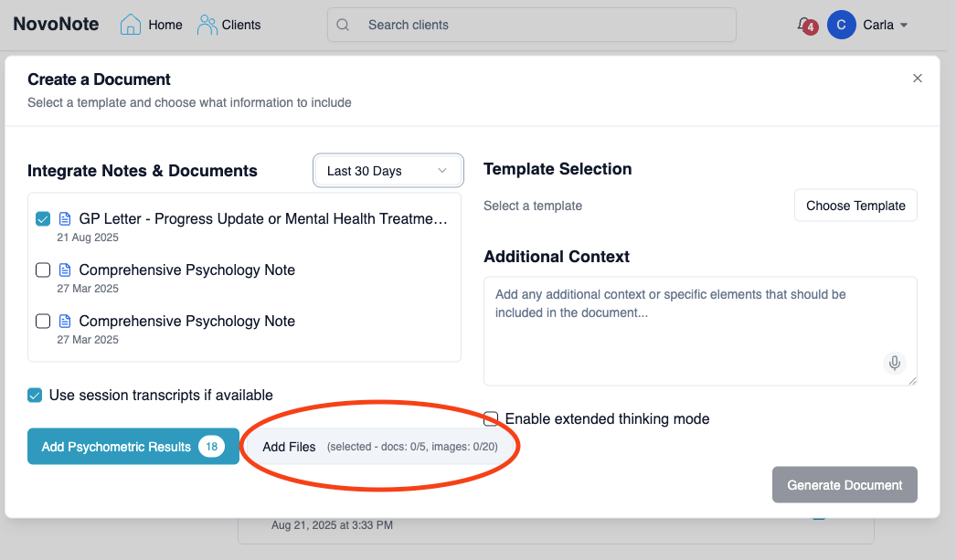Click the microphone icon in Additional Context
The width and height of the screenshot is (956, 560).
coord(895,363)
